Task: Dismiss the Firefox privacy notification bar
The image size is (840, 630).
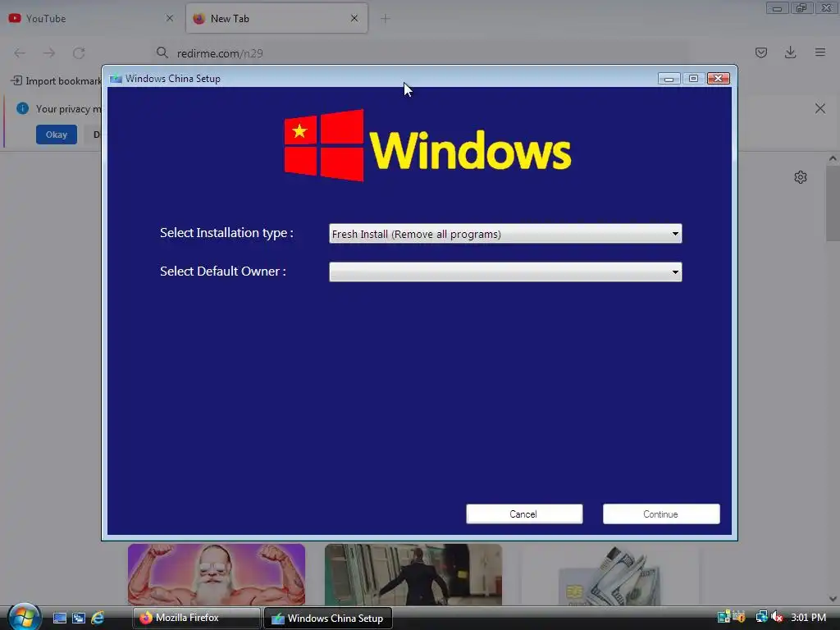Action: pyautogui.click(x=820, y=109)
